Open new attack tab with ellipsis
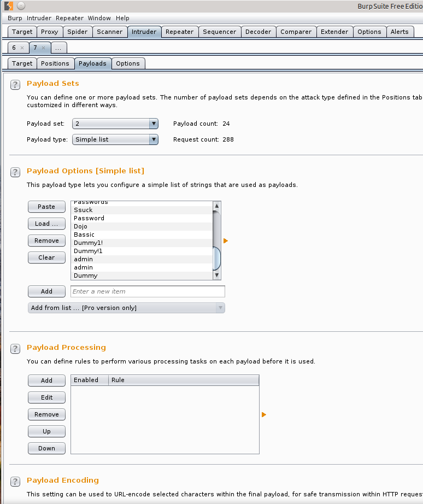423x504 pixels. [x=58, y=48]
